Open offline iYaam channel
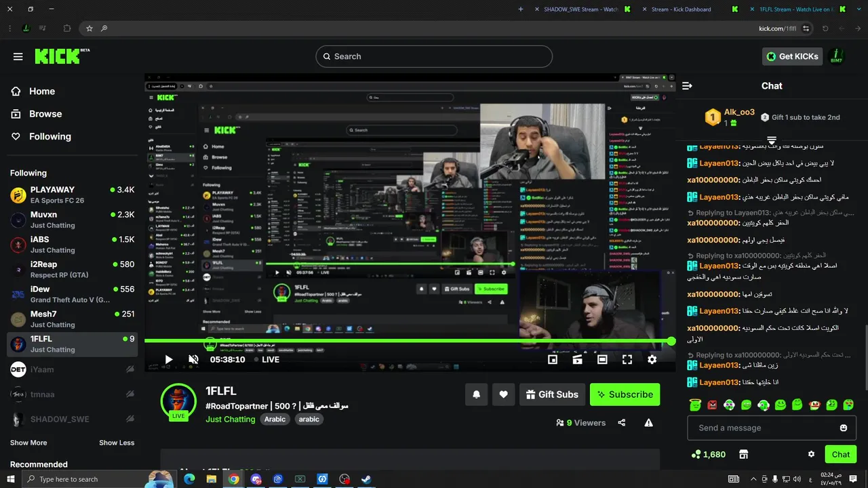Viewport: 868px width, 488px height. (x=72, y=369)
